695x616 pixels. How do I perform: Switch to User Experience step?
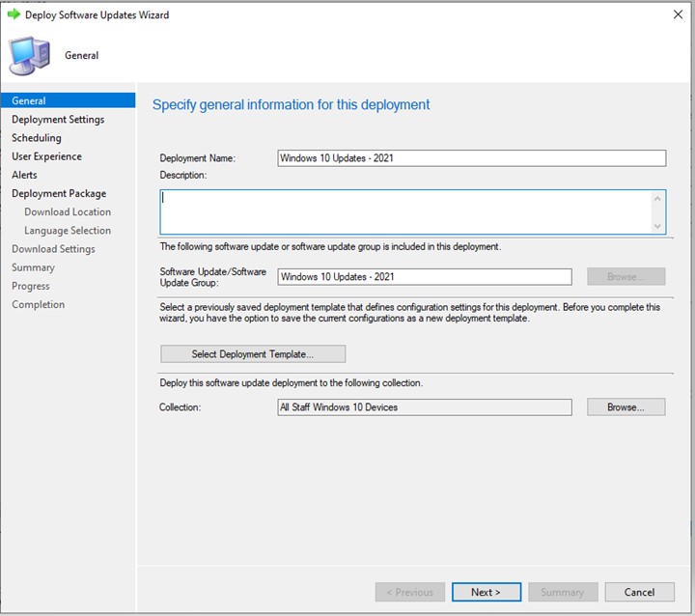pos(46,156)
